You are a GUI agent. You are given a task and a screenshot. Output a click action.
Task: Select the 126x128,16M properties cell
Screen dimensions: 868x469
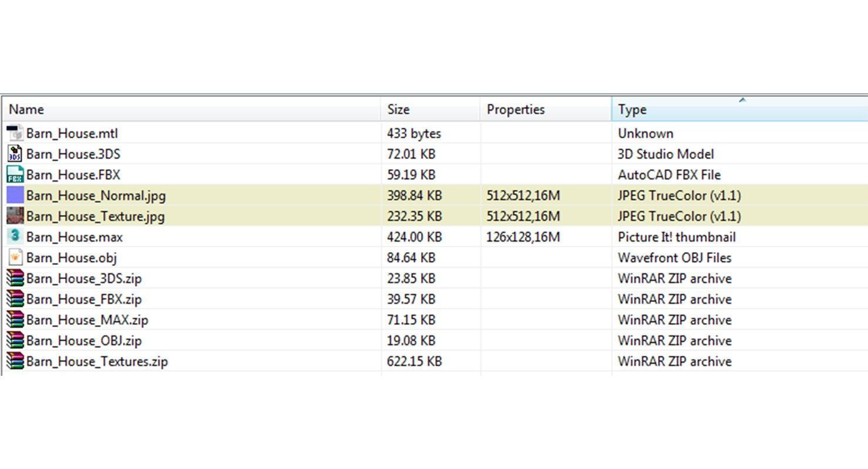point(523,237)
